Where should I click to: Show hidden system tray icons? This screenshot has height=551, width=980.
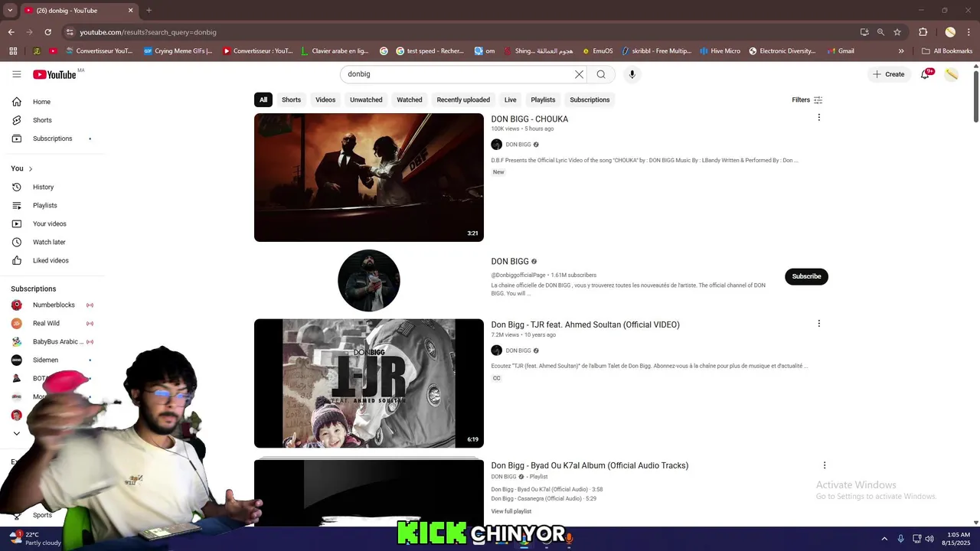(884, 539)
